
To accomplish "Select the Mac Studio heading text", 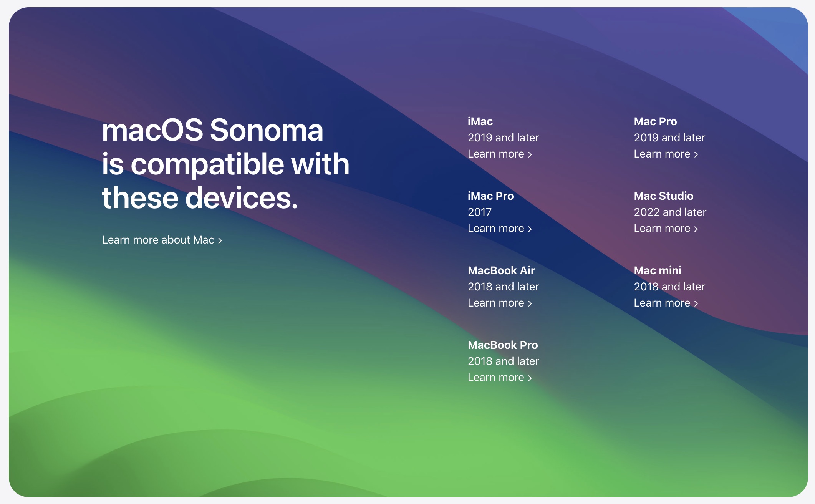I will click(664, 196).
